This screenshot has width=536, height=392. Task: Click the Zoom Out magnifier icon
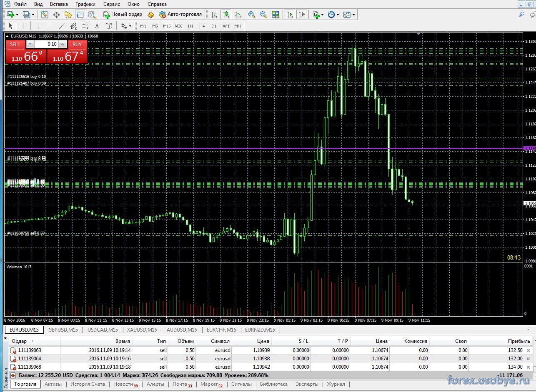coord(263,15)
